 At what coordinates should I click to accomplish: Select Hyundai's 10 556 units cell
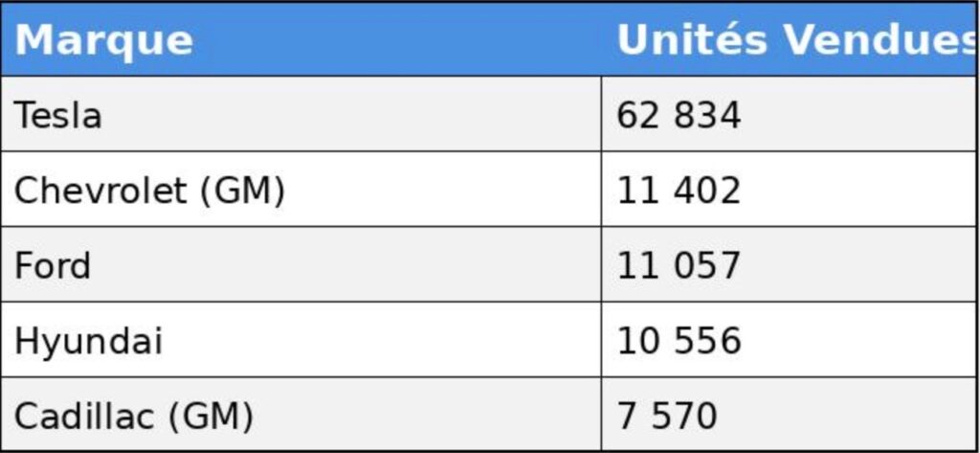click(678, 341)
